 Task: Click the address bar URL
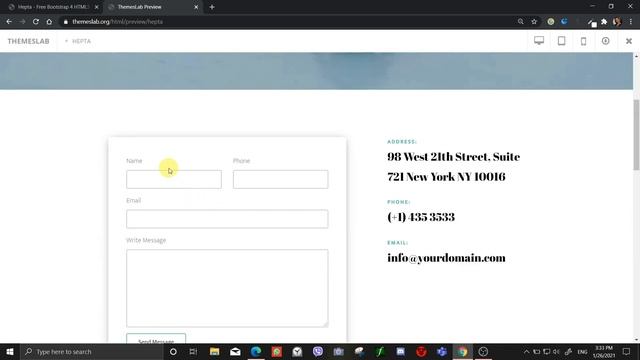coord(118,22)
